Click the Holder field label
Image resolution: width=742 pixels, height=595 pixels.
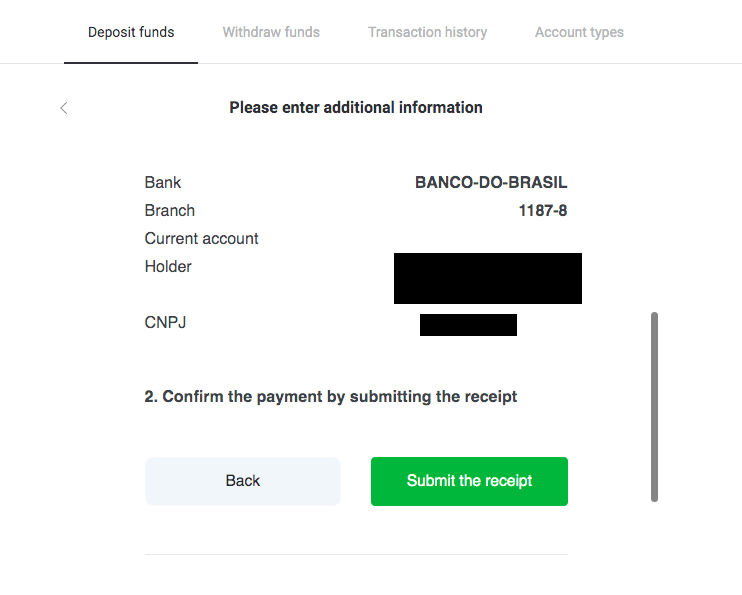(168, 267)
